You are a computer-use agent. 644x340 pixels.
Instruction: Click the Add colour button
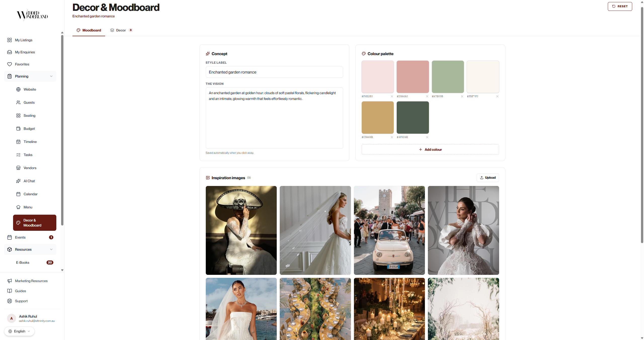[430, 149]
